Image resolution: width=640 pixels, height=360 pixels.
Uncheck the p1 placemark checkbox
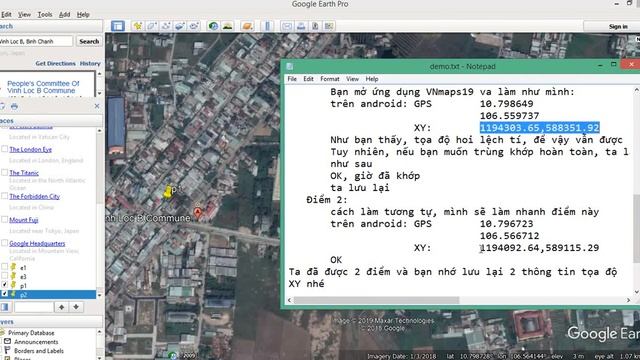coord(4,285)
